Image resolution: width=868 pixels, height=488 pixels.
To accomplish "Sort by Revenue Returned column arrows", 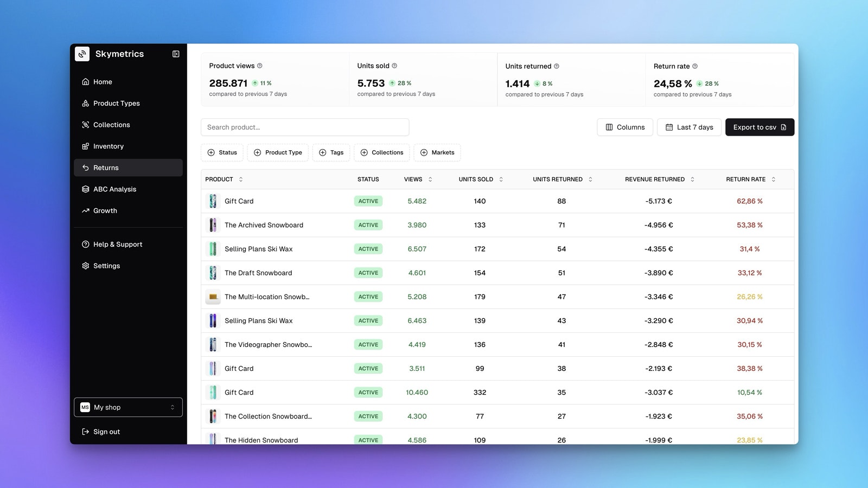I will tap(692, 179).
